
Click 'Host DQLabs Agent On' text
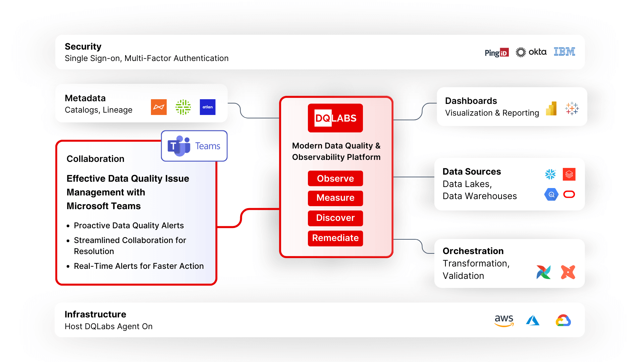[109, 326]
